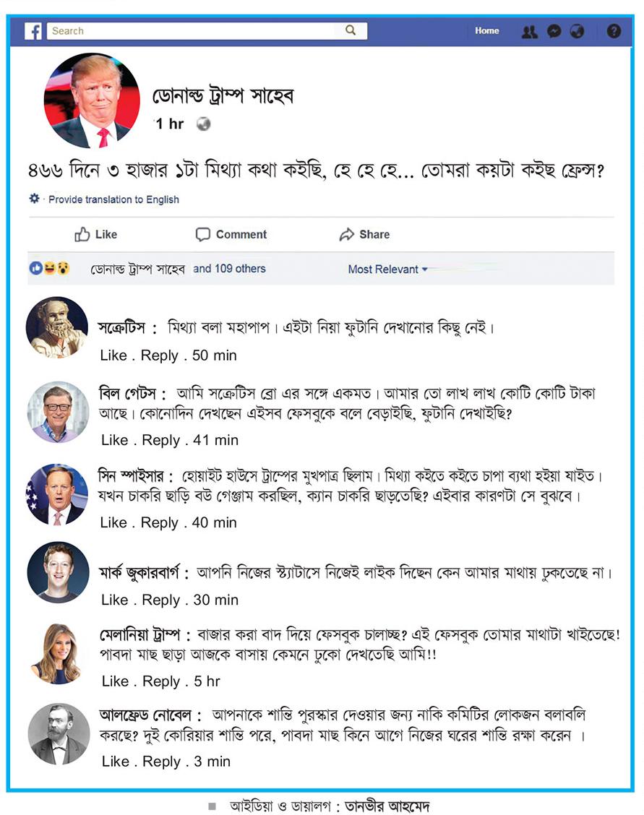644x815 pixels.
Task: Open the friend requests icon
Action: point(529,32)
